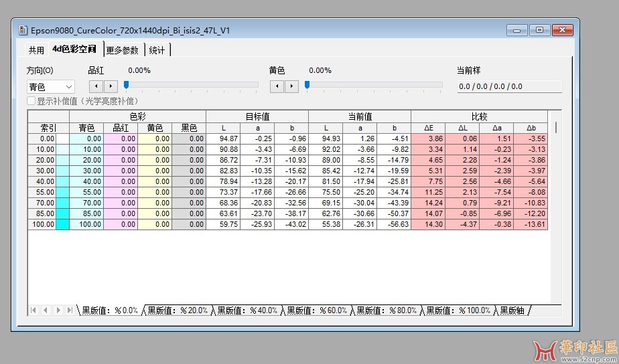
Task: Select sheet tab 黑版值: %40.0%
Action: (247, 310)
